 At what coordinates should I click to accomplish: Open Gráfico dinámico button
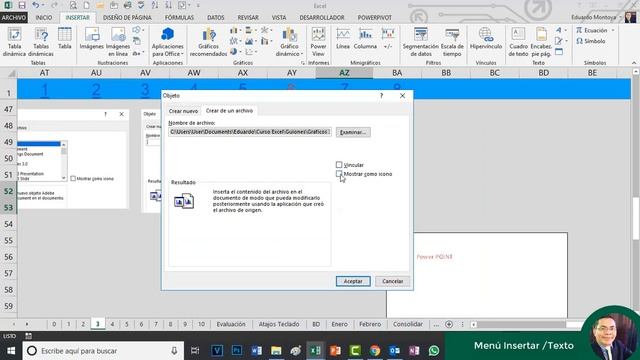click(x=289, y=42)
